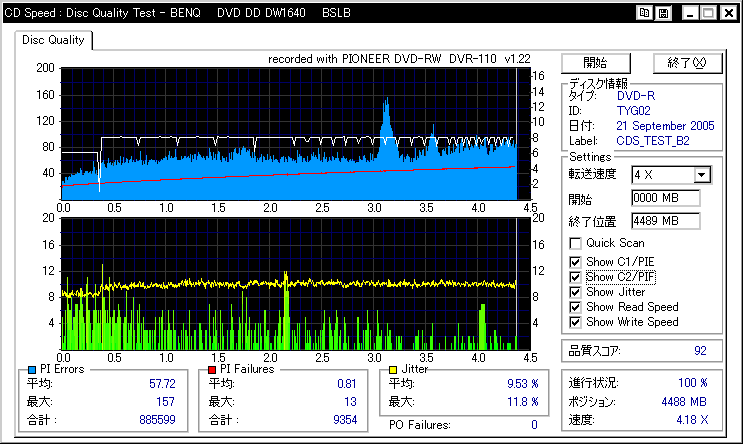Click the 開始 0000 MB input field

[x=665, y=198]
